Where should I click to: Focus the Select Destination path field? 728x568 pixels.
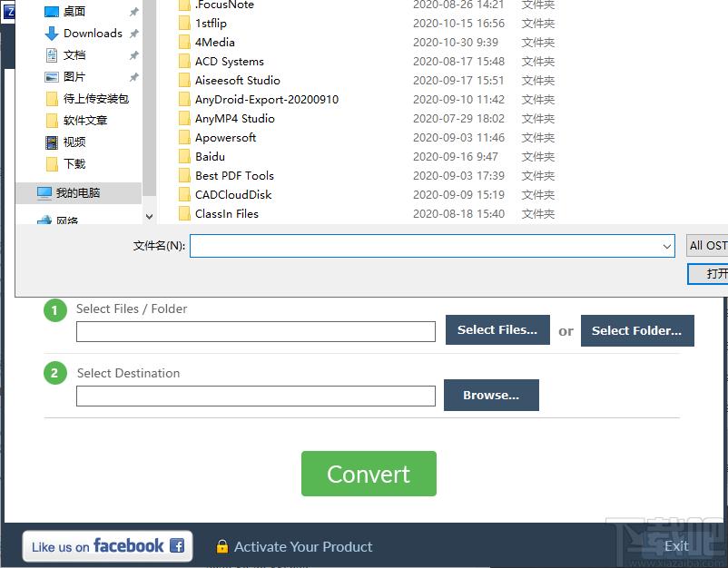255,397
